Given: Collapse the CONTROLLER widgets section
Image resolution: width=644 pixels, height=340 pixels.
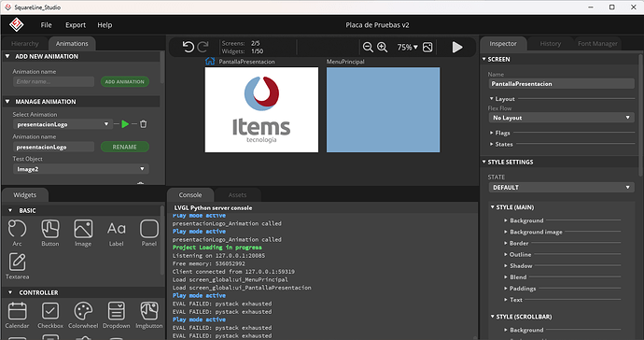Looking at the screenshot, I should click(10, 292).
